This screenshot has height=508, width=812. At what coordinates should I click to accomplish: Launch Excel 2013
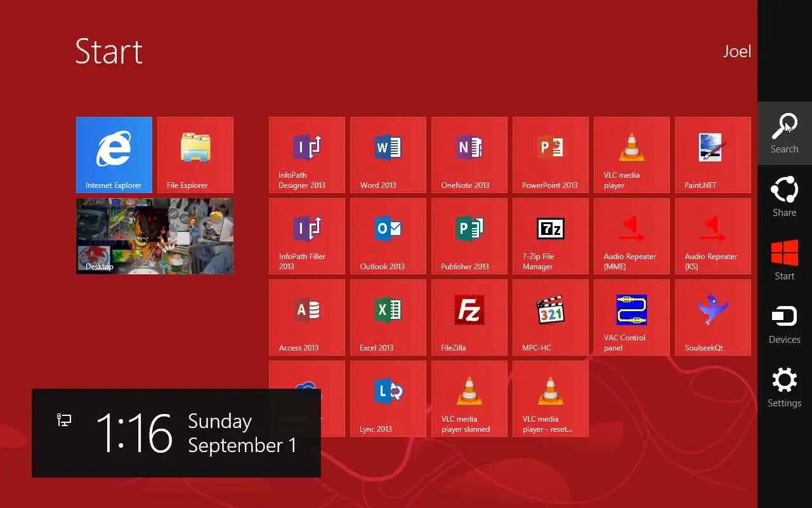click(x=388, y=317)
